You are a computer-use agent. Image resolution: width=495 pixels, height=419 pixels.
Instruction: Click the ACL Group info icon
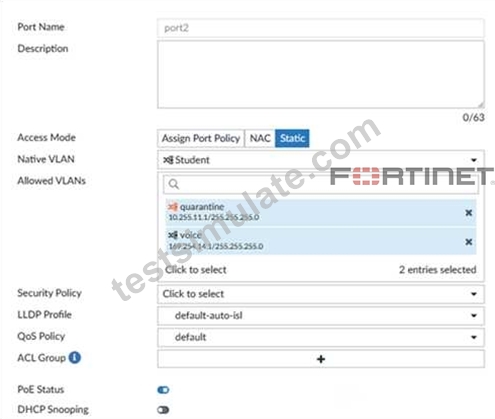coord(75,358)
